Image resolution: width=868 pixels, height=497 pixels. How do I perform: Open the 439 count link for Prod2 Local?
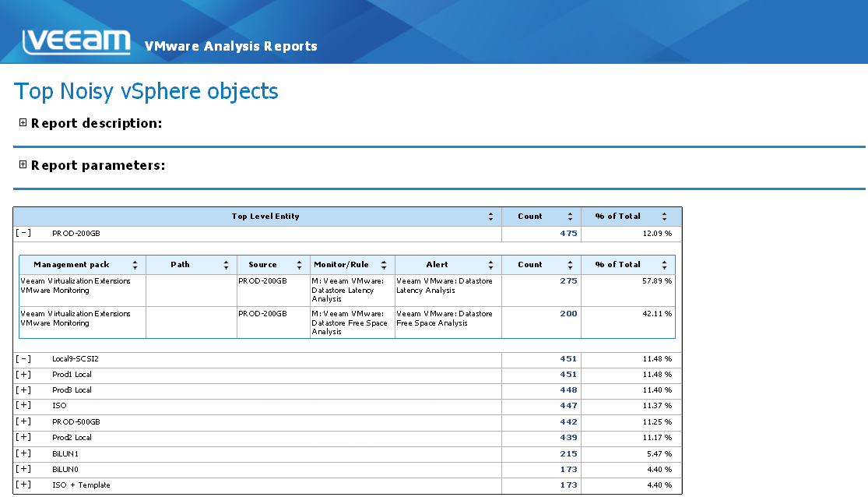[x=568, y=437]
